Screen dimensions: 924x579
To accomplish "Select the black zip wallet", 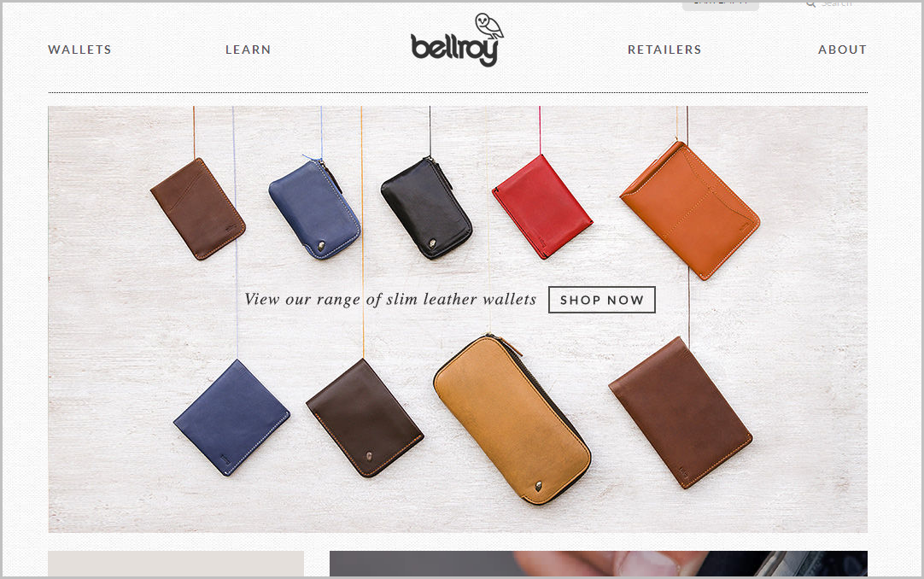I will pos(427,208).
